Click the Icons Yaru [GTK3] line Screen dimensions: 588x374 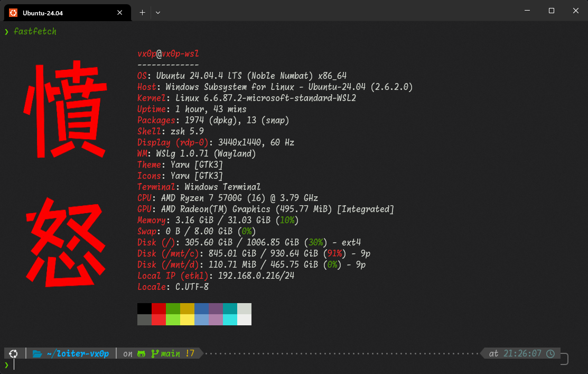click(x=180, y=176)
